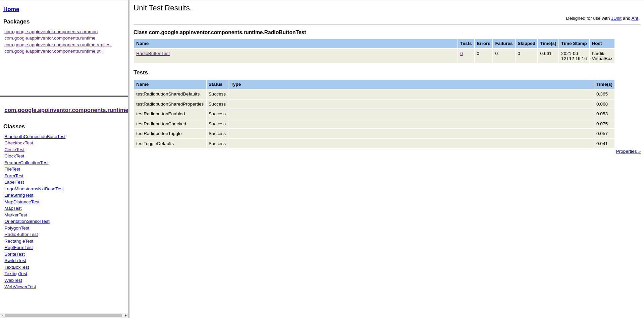Open package com.google.appinventor.components.common

click(51, 31)
